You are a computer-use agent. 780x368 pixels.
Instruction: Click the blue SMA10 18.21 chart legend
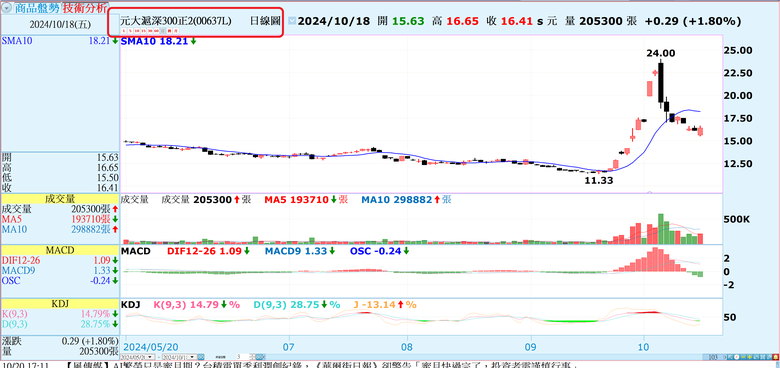[159, 42]
